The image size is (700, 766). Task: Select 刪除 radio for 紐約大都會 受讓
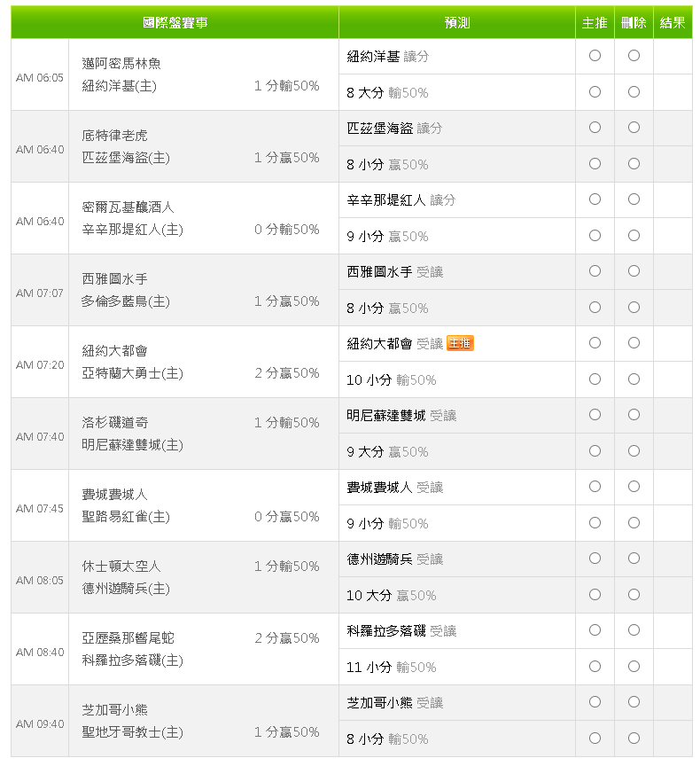pos(634,342)
